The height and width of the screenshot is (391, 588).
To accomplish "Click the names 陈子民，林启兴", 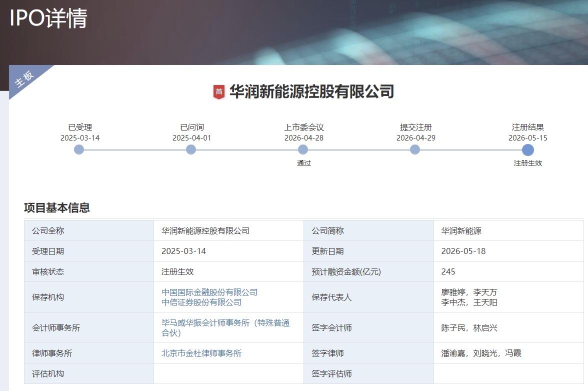I will click(x=469, y=328).
